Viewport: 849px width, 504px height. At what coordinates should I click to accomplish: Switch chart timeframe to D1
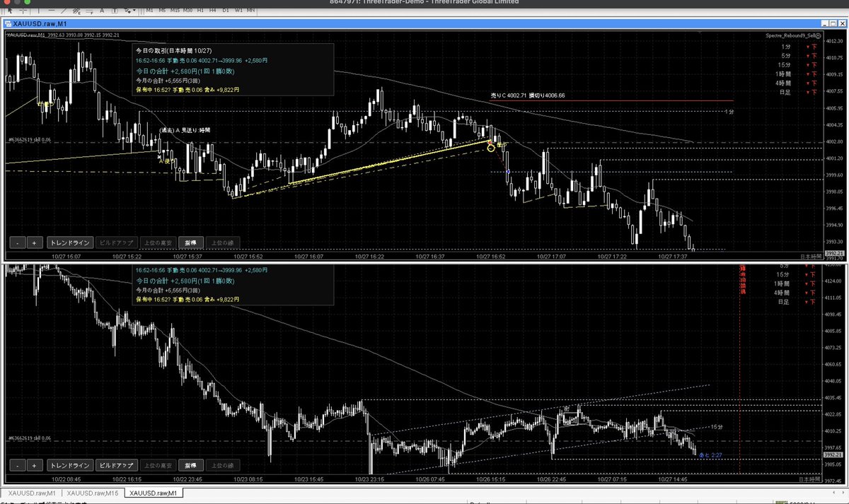coord(226,11)
